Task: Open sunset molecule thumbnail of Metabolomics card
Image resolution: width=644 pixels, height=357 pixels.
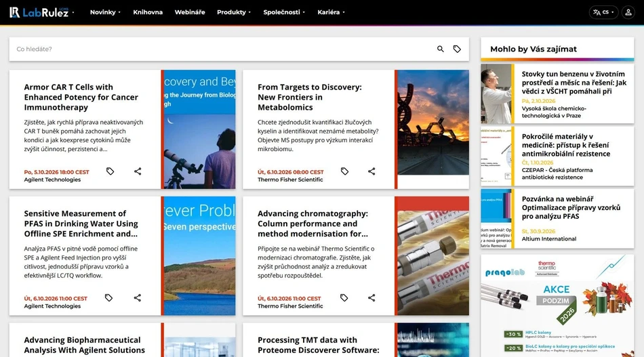Action: point(433,123)
